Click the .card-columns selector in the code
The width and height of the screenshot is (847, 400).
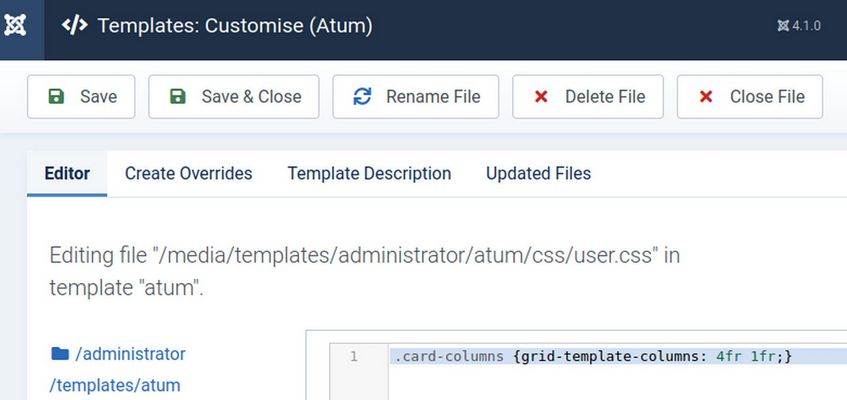pyautogui.click(x=448, y=356)
